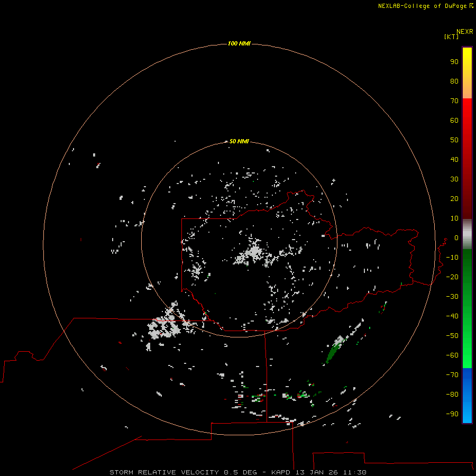Click the 80 value on velocity scale
Viewport: 476px width, 476px height.
454,81
